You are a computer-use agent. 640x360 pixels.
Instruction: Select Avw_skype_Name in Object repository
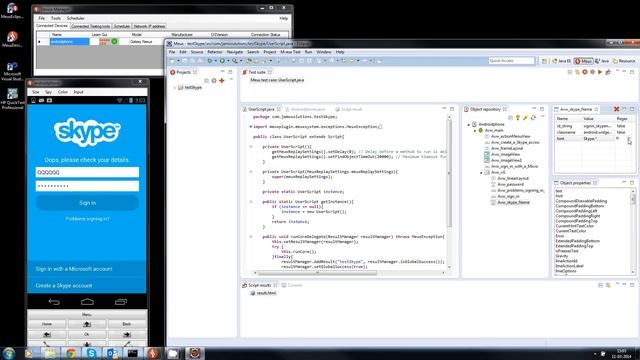pos(513,202)
